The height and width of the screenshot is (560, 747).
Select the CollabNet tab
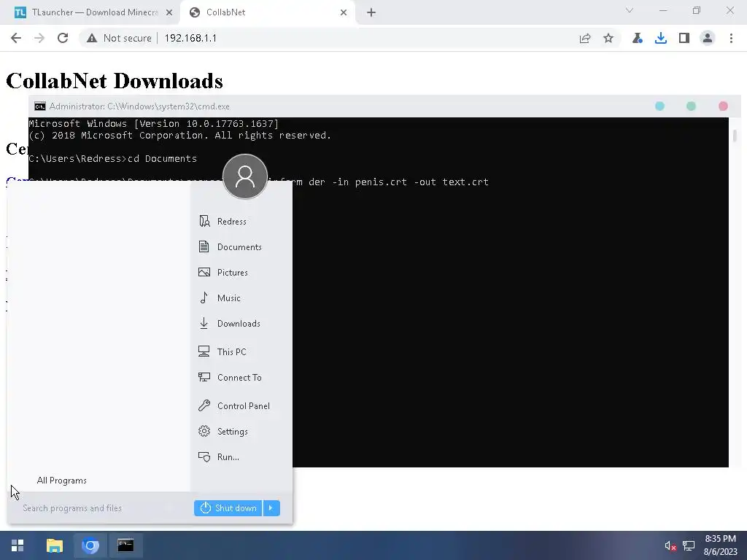coord(267,12)
